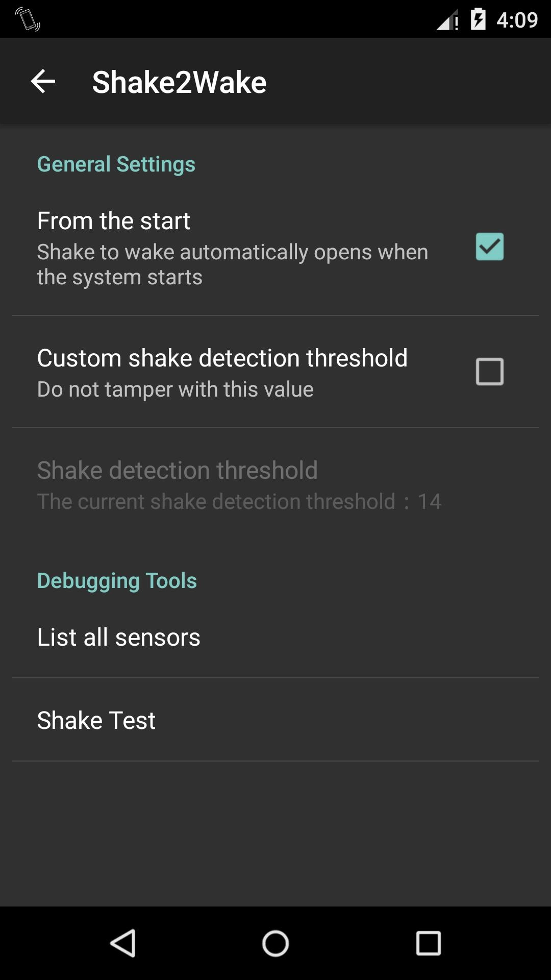Tap the signal strength icon
551x980 pixels.
tap(447, 20)
